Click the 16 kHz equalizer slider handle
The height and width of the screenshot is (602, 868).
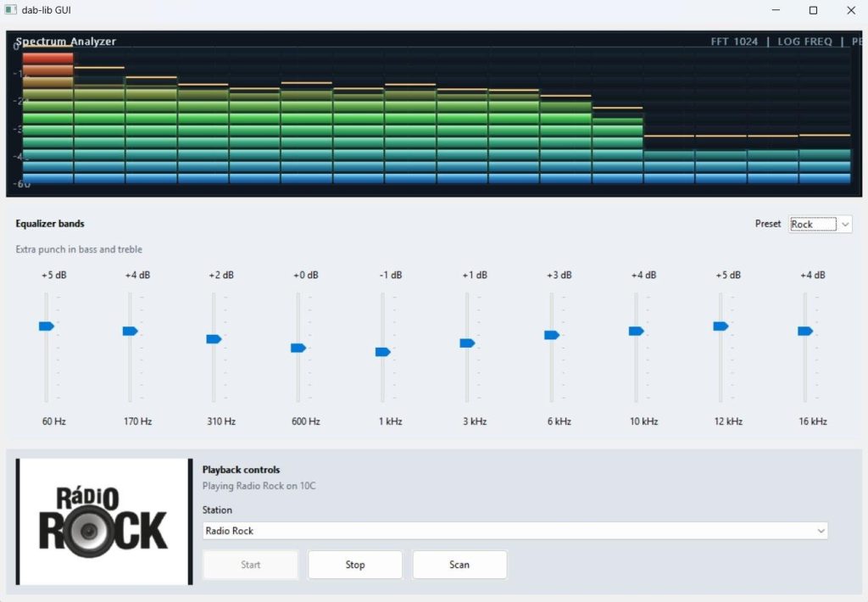point(805,332)
